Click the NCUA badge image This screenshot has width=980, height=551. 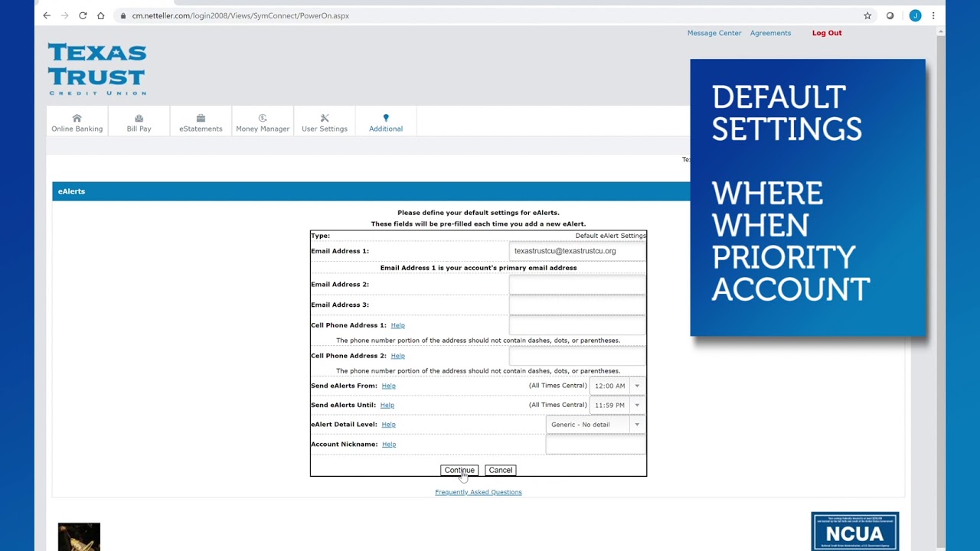tap(855, 531)
